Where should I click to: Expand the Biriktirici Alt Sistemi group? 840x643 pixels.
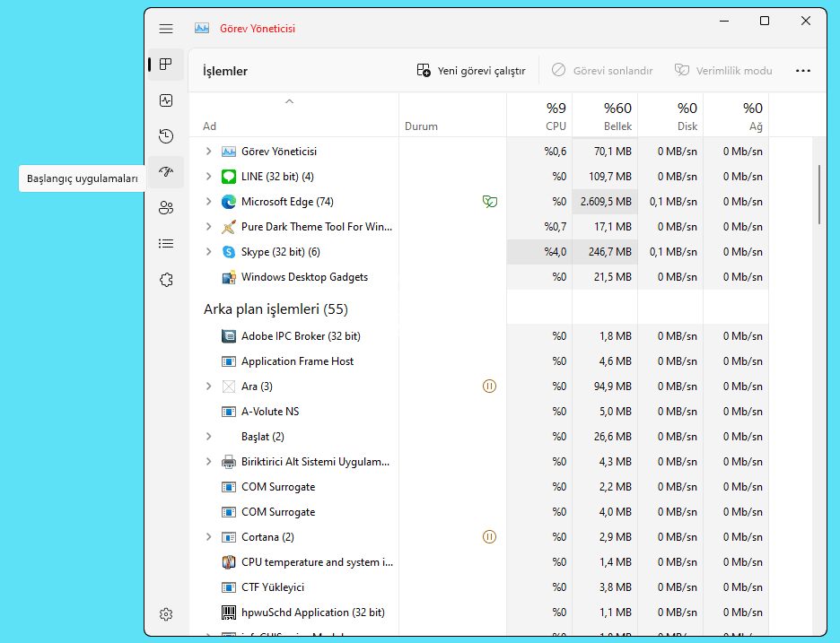tap(208, 462)
